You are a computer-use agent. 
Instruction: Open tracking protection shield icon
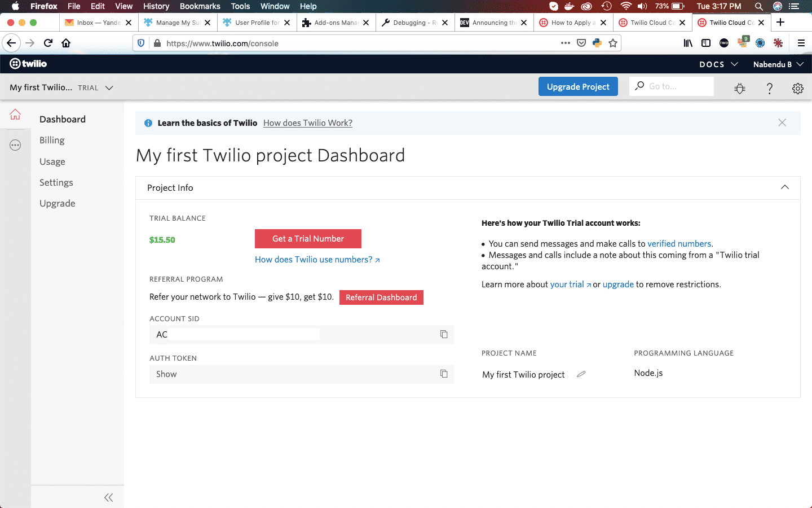point(142,43)
